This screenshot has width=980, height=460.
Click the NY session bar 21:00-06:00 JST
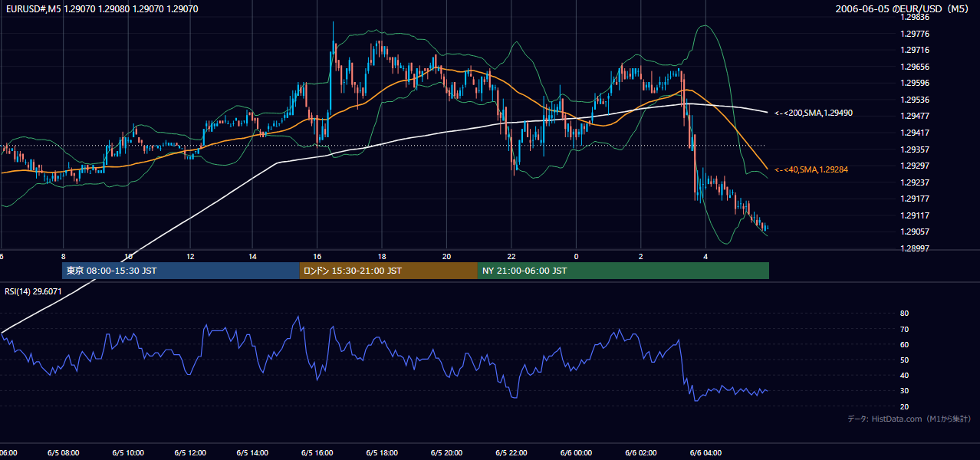[623, 271]
